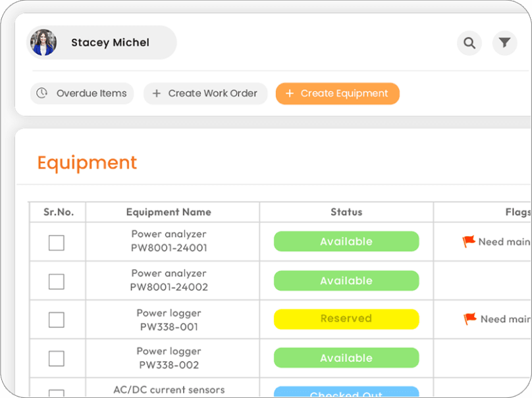Click the clock icon in Overdue Items
Viewport: 532px width, 398px height.
click(x=41, y=93)
